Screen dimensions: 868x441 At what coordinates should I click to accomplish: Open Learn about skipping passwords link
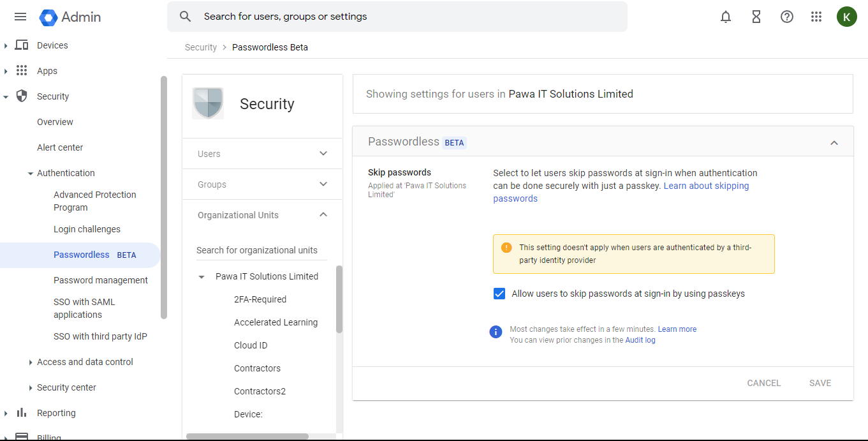click(x=706, y=186)
